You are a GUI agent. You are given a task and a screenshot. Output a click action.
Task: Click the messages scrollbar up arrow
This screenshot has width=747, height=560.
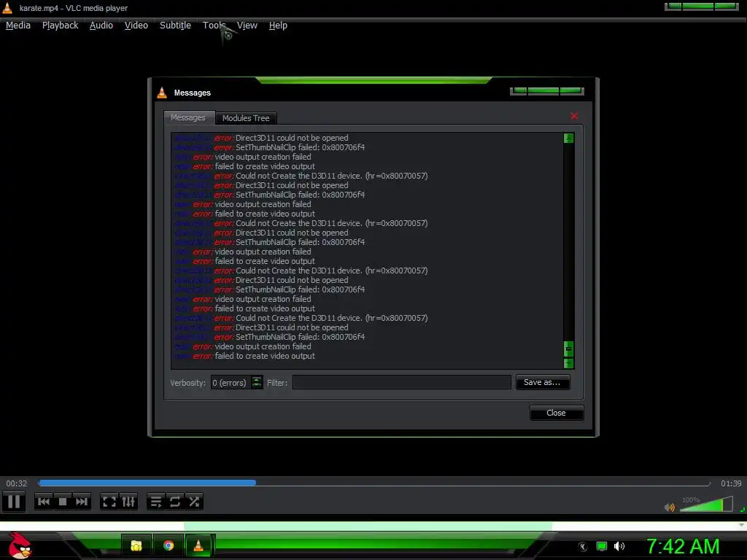point(568,138)
